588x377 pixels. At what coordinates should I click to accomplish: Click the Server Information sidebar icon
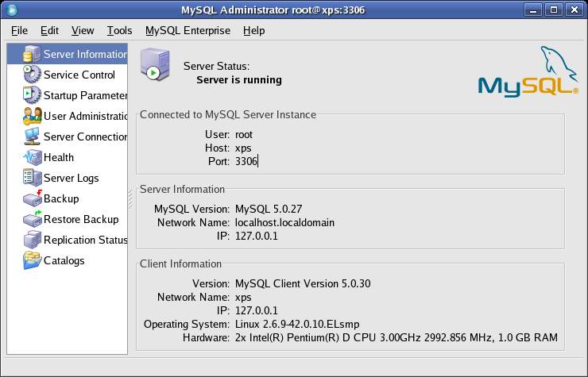tap(32, 54)
